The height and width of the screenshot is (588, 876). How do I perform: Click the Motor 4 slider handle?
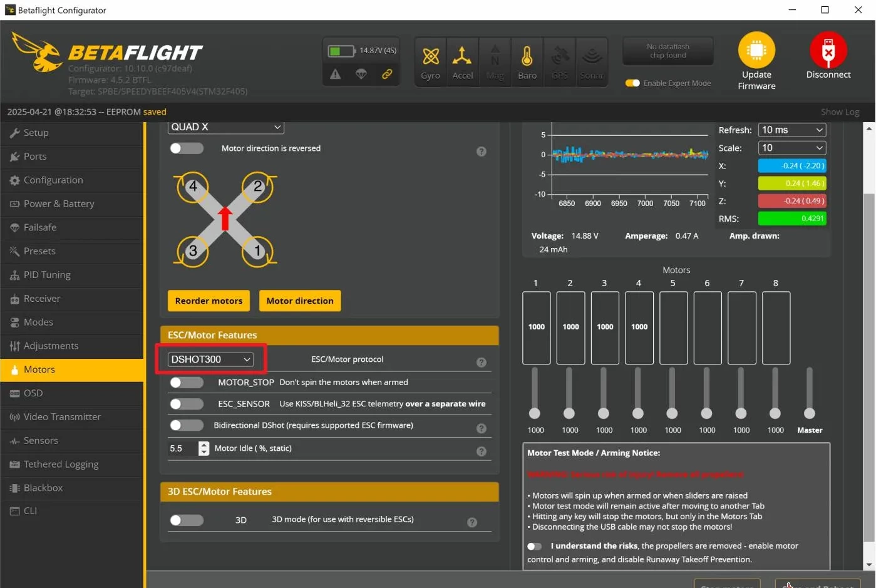point(637,413)
